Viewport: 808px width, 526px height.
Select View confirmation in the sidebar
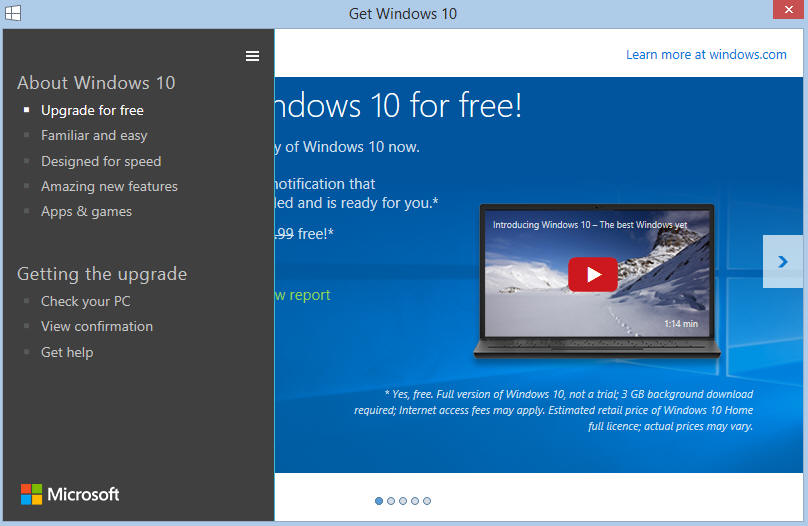(97, 326)
